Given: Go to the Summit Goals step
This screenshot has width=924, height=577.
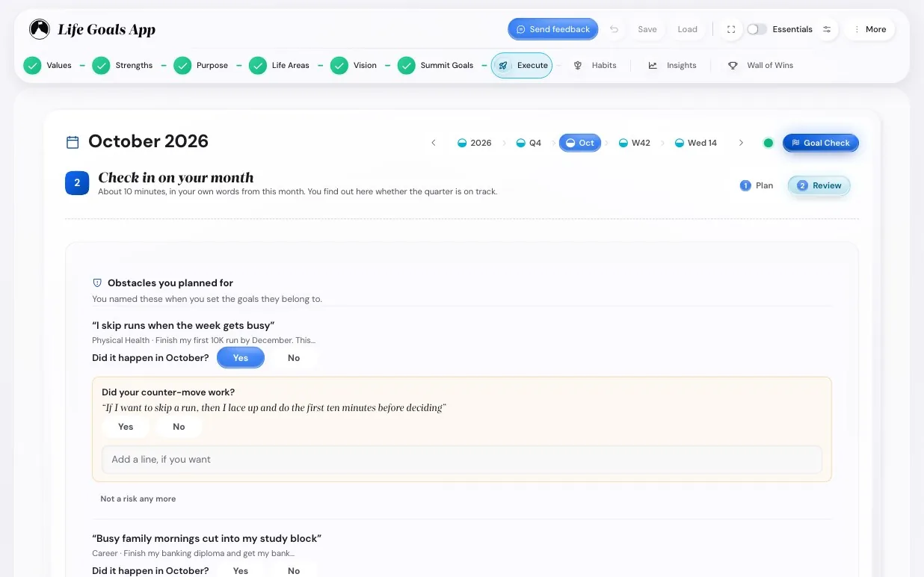Looking at the screenshot, I should coord(436,65).
